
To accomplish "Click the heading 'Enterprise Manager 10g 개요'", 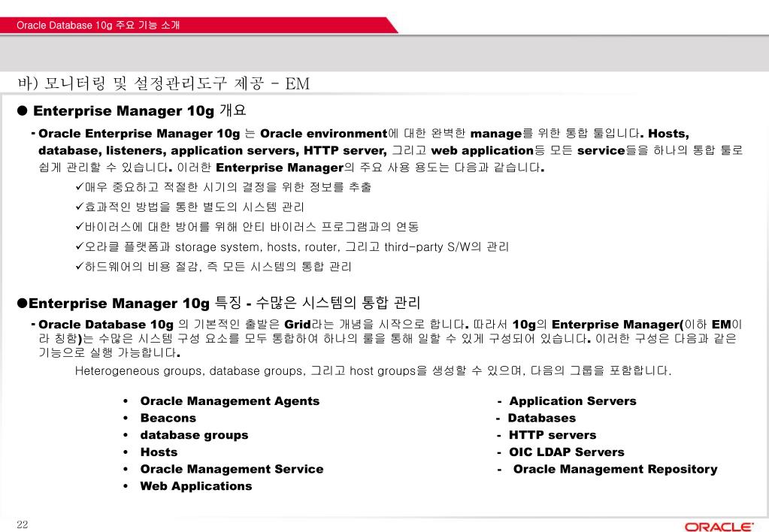I will click(139, 110).
